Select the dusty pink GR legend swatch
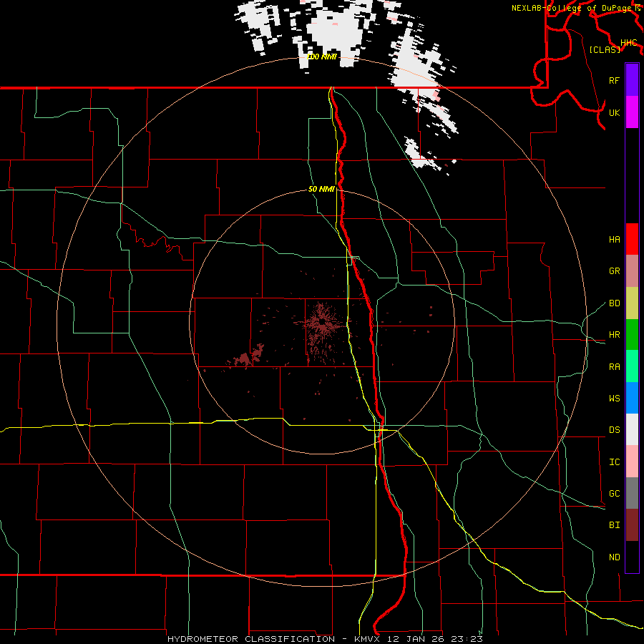The height and width of the screenshot is (644, 644). point(632,270)
